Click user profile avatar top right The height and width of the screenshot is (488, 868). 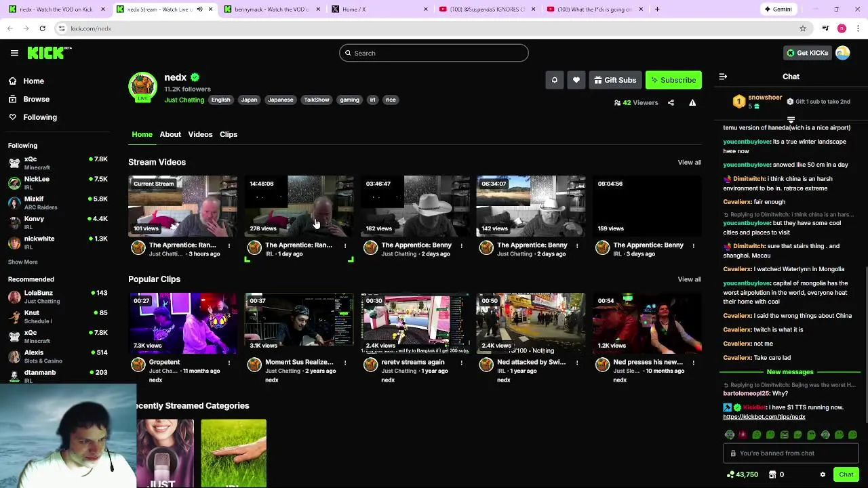843,53
